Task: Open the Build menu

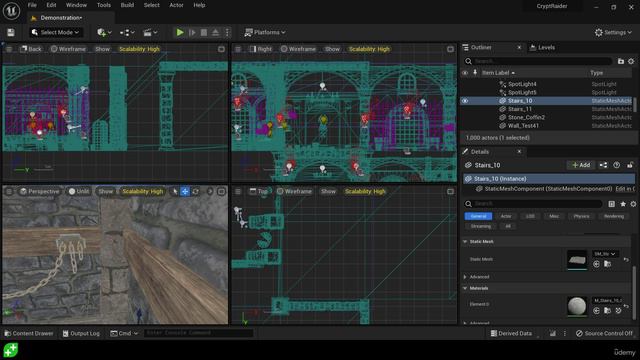Action: 127,5
